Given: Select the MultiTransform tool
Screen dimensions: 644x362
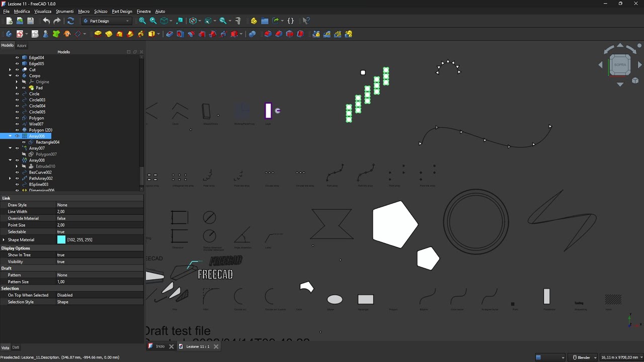Looking at the screenshot, I should (x=349, y=34).
